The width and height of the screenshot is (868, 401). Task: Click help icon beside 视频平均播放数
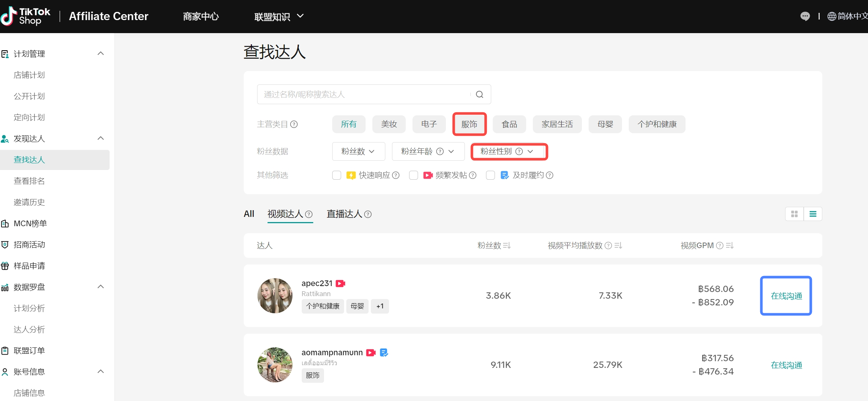[608, 246]
